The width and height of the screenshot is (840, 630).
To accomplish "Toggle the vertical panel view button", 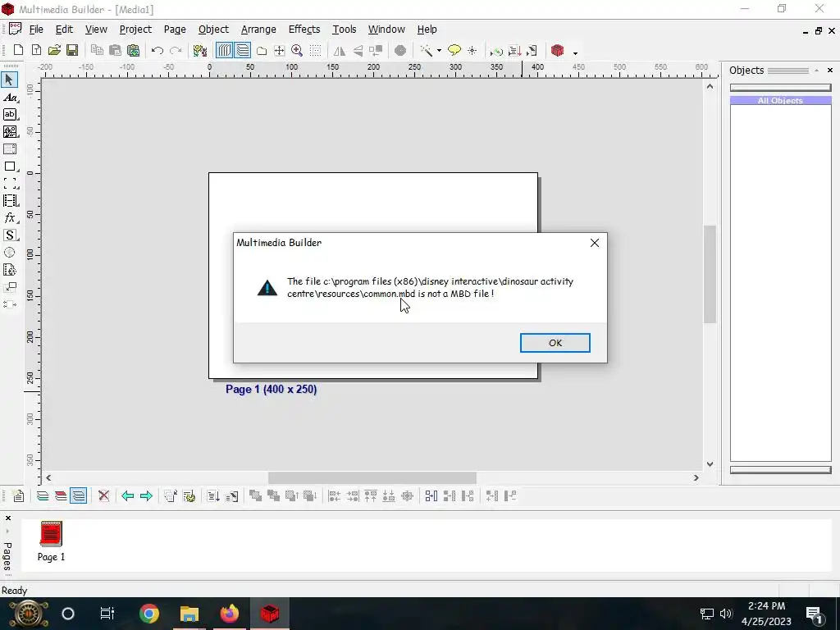I will (x=224, y=50).
